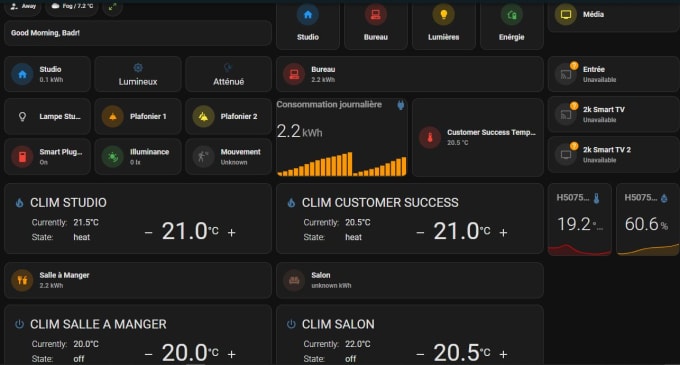Click the CLIM CUSTOMER SUCCESS title
This screenshot has height=365, width=680.
tap(380, 202)
